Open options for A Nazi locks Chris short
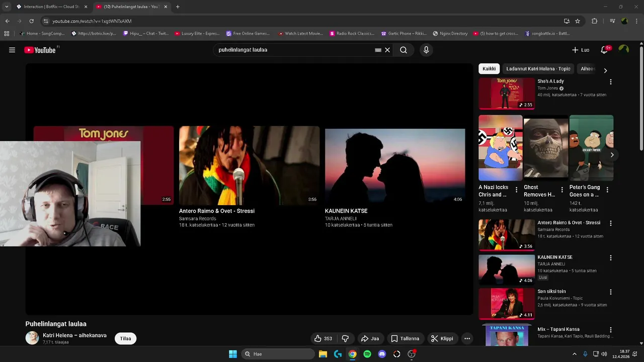The height and width of the screenshot is (362, 644). click(516, 190)
